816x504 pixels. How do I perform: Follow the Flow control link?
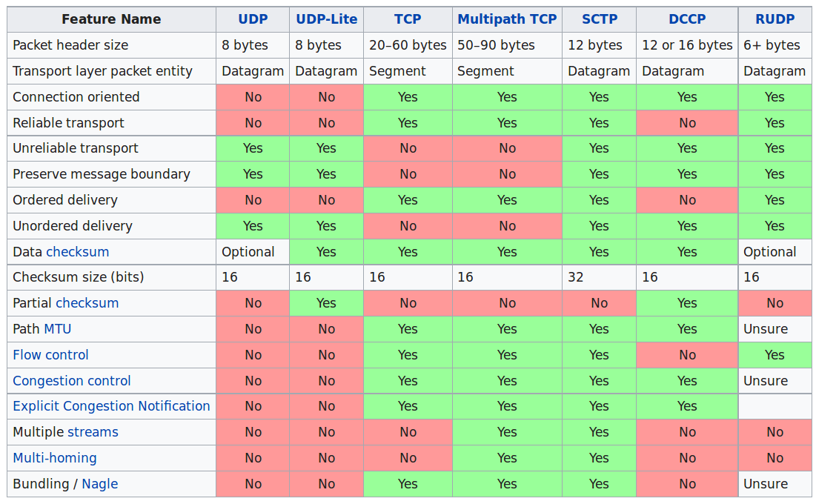50,355
